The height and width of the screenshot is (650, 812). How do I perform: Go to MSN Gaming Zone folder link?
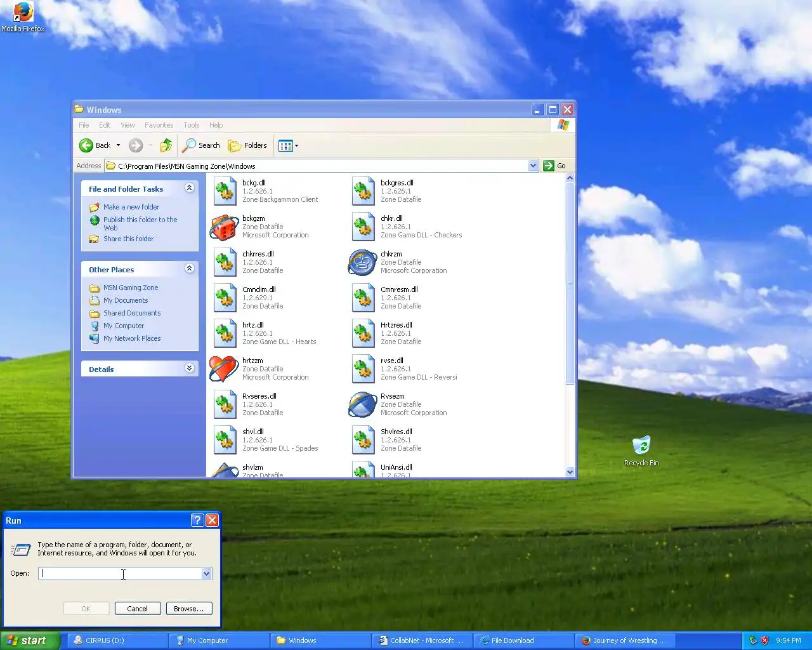tap(131, 288)
